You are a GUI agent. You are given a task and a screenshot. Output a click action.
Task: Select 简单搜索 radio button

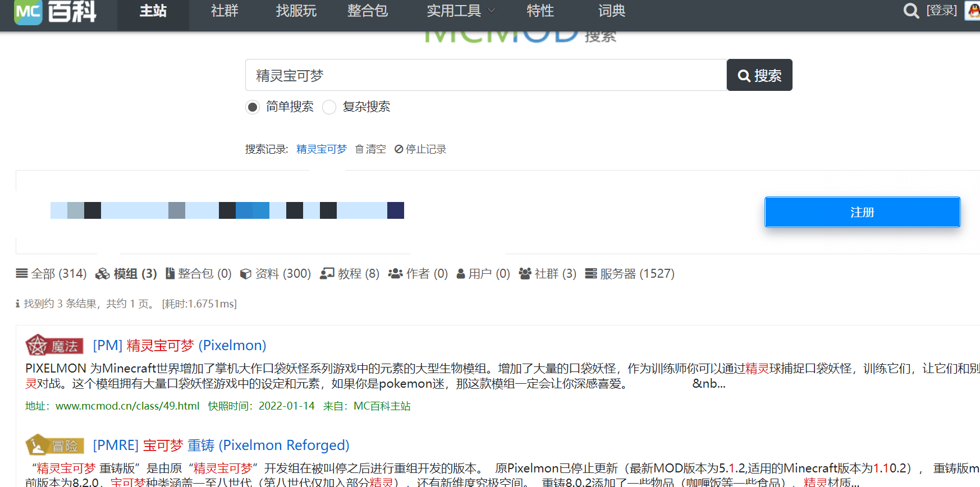point(253,107)
